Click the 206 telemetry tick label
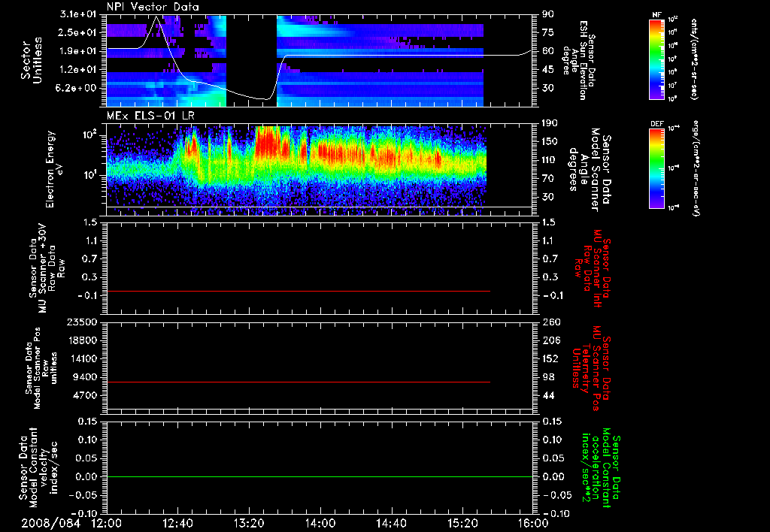 [550, 340]
